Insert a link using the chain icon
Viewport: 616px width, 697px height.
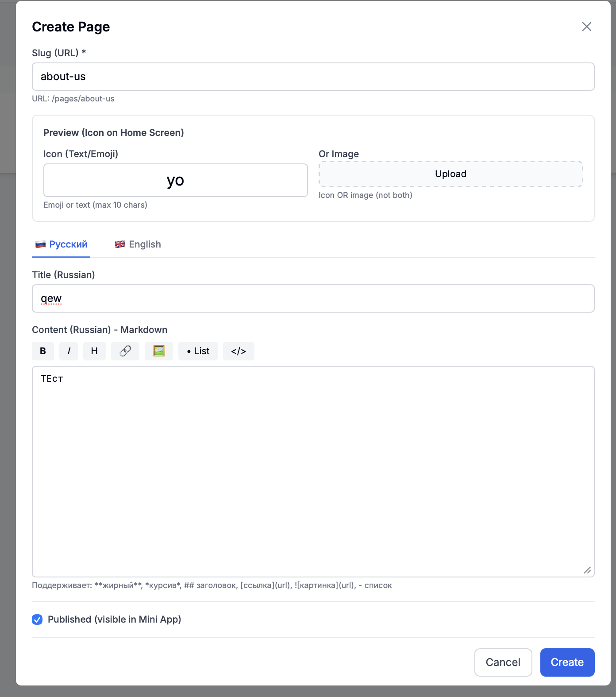pos(125,351)
